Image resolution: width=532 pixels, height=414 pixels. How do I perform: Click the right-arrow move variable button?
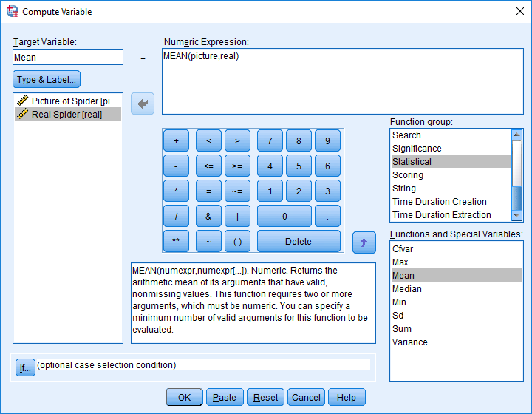[143, 104]
